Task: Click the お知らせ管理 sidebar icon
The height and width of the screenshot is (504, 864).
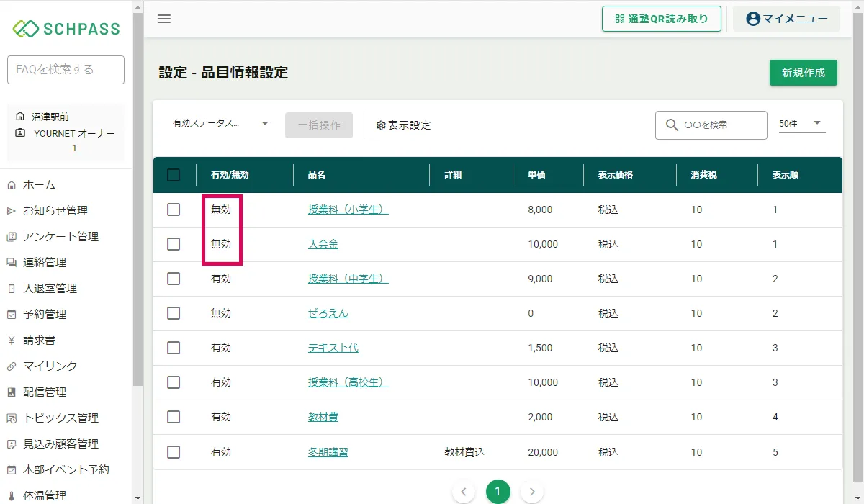Action: pyautogui.click(x=12, y=211)
